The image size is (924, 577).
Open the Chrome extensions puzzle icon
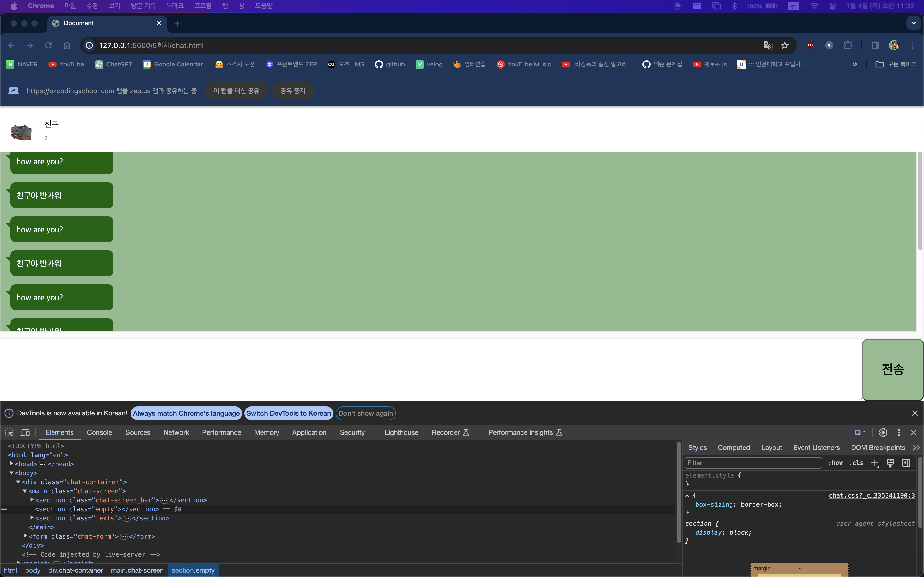tap(848, 45)
